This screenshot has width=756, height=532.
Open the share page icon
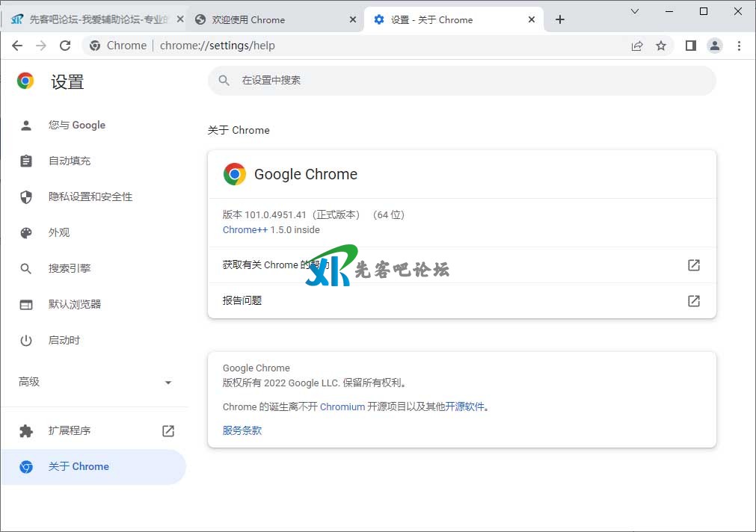point(637,46)
